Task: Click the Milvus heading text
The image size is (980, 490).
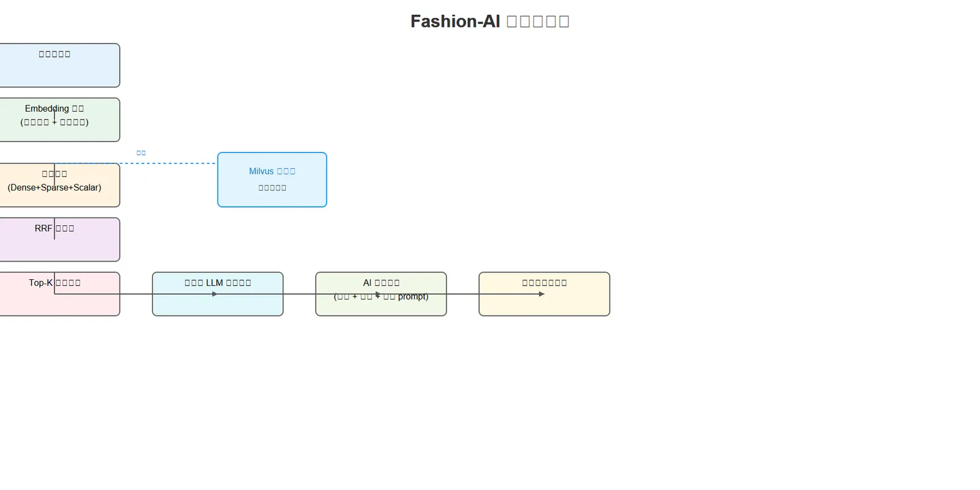Action: coord(272,171)
